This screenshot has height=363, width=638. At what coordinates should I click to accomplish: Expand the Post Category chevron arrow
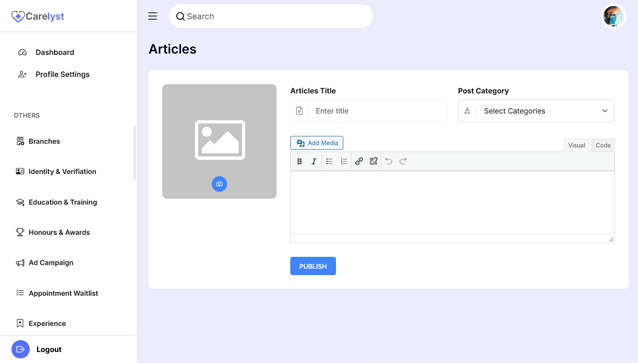click(605, 111)
